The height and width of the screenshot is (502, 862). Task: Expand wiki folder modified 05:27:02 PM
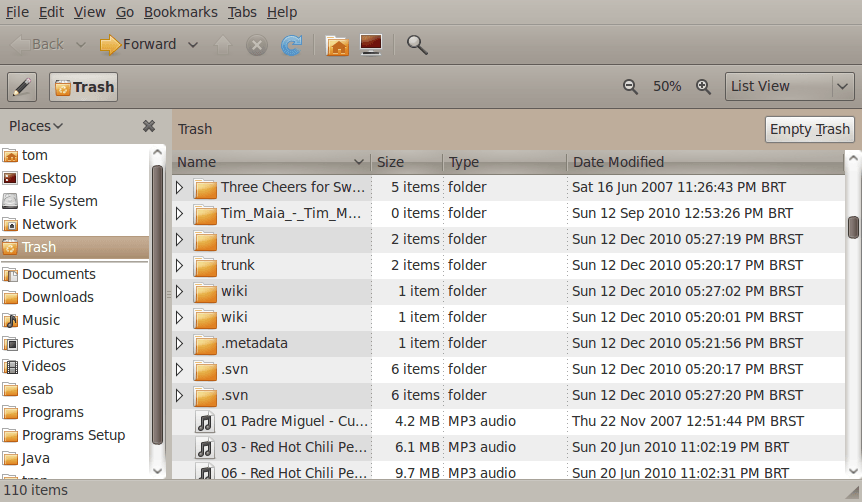(x=179, y=291)
